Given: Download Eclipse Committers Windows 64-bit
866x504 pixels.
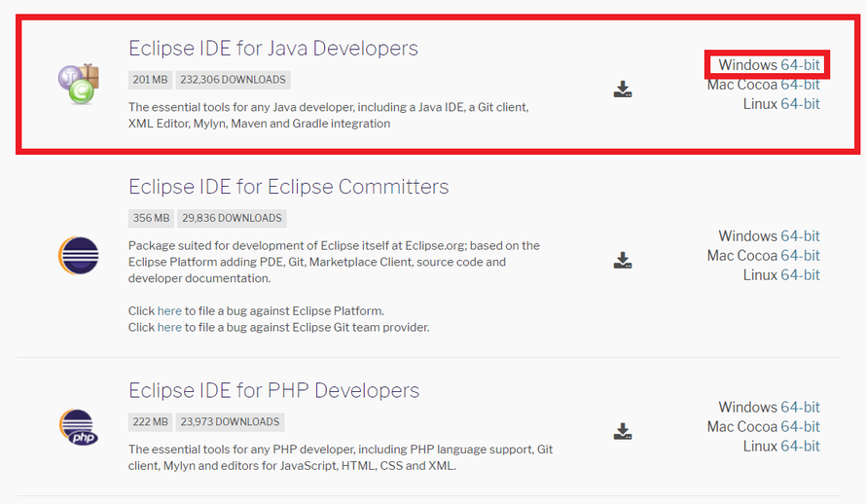Looking at the screenshot, I should click(800, 236).
